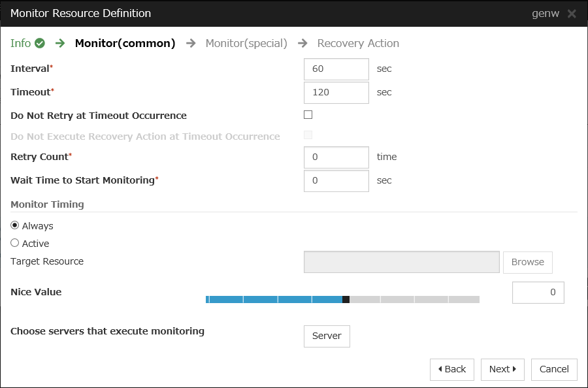Image resolution: width=588 pixels, height=388 pixels.
Task: Enable Do Not Retry at Timeout Occurrence
Action: [x=308, y=115]
